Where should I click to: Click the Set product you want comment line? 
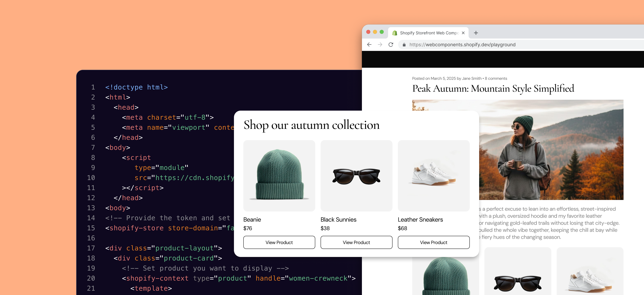[205, 268]
